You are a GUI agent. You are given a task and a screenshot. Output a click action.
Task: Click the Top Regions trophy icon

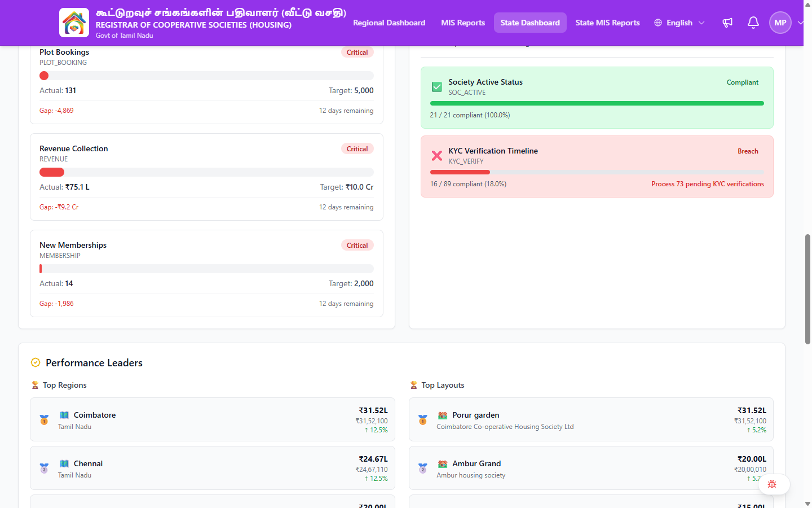pyautogui.click(x=35, y=385)
